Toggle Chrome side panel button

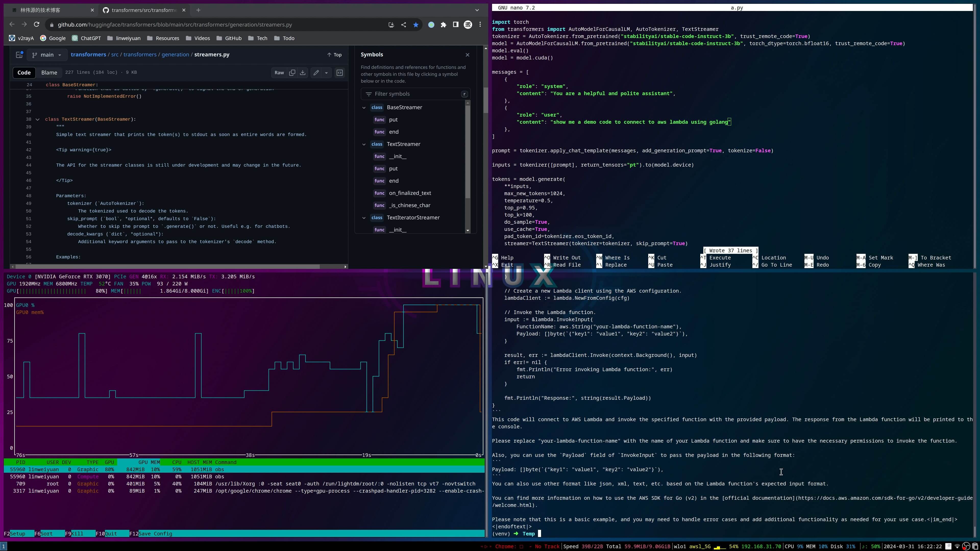(x=455, y=25)
